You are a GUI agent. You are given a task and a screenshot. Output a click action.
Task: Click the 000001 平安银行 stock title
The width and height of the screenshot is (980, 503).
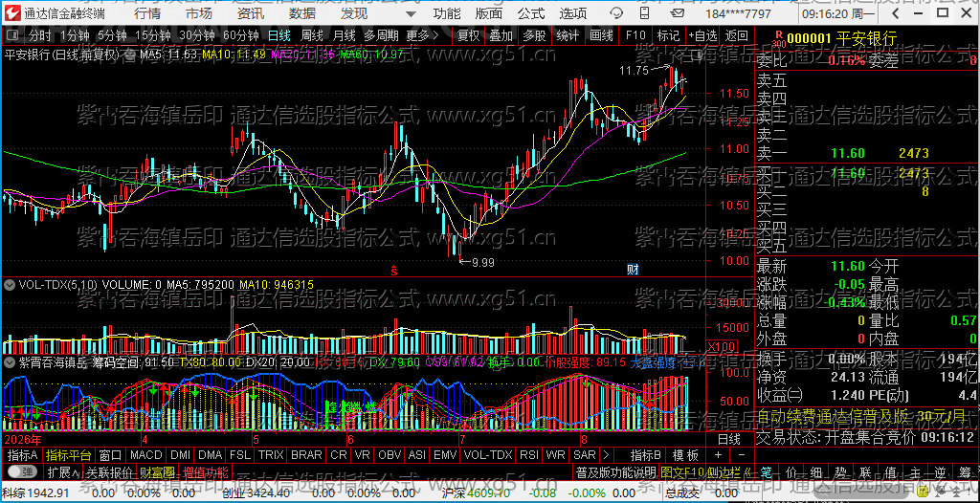point(842,39)
